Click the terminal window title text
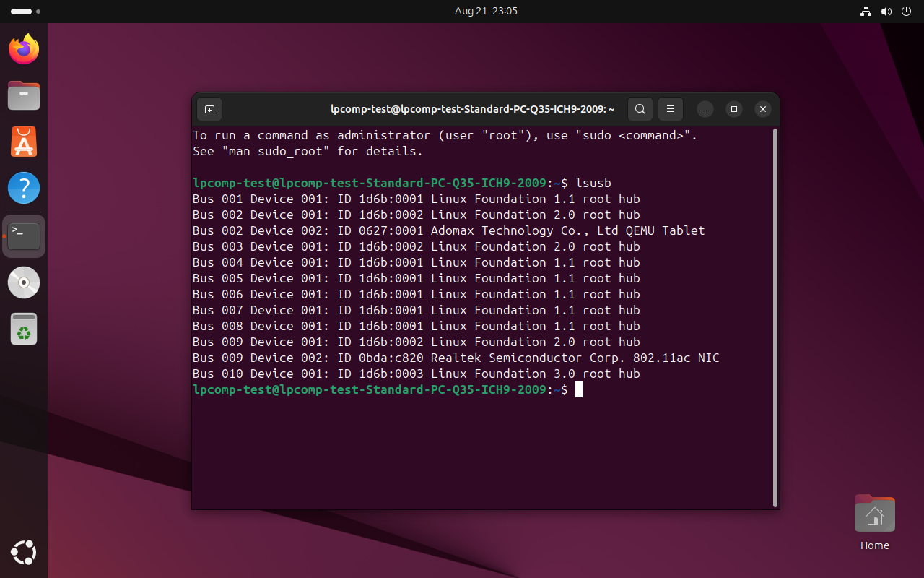This screenshot has height=578, width=924. pos(473,109)
